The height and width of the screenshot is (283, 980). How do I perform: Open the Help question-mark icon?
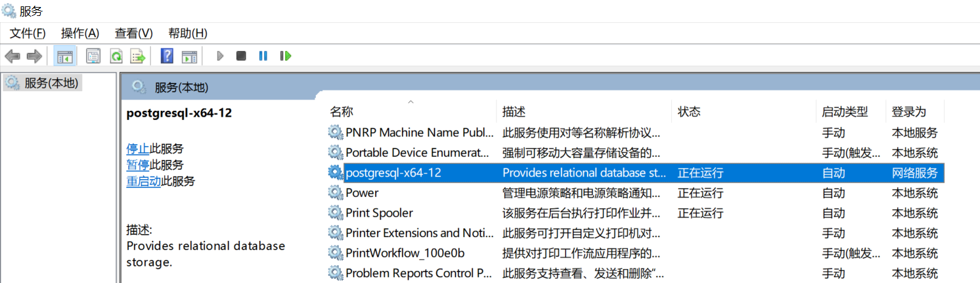tap(167, 56)
